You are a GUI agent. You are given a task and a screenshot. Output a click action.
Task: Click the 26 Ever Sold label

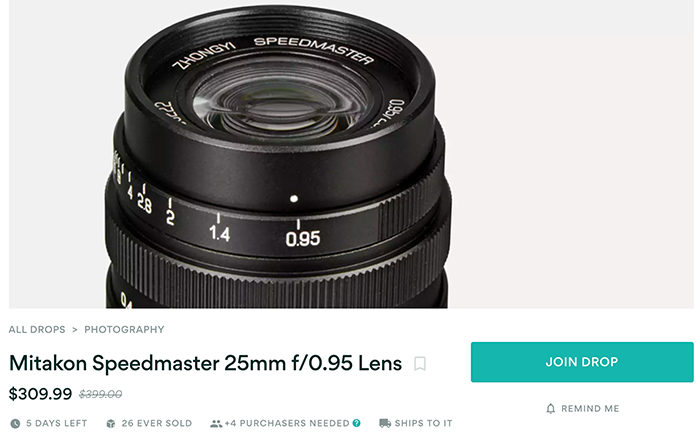[x=157, y=423]
